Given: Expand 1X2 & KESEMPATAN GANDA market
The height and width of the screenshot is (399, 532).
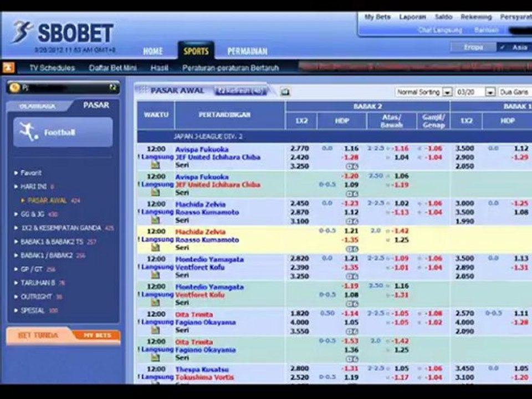Looking at the screenshot, I should pos(64,228).
